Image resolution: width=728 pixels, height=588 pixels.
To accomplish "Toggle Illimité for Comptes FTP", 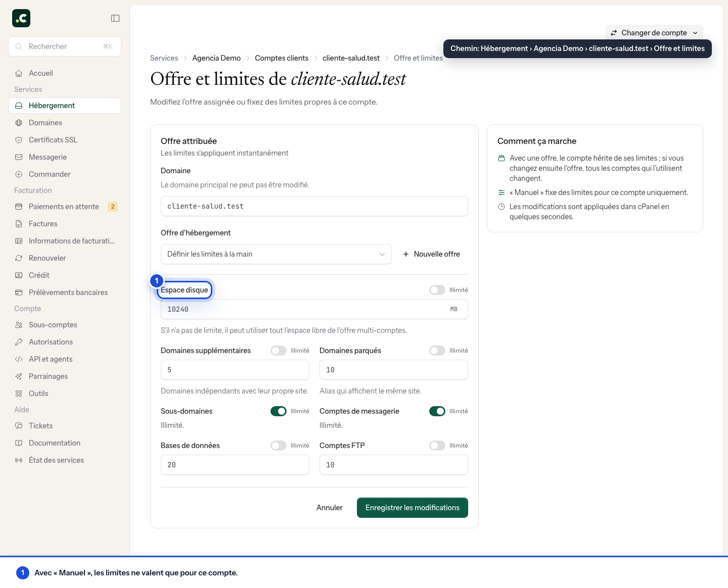I will (x=437, y=446).
